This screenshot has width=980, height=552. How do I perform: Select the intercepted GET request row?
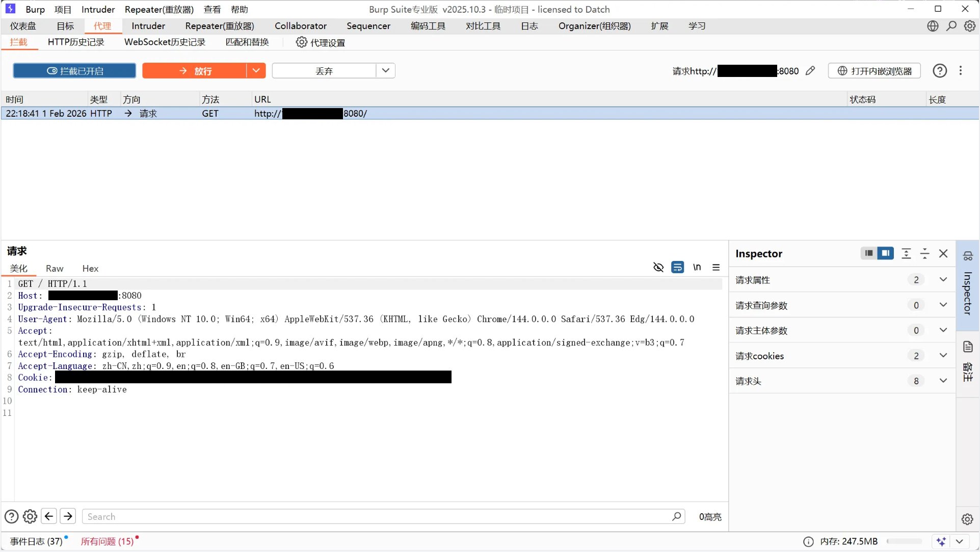[490, 113]
